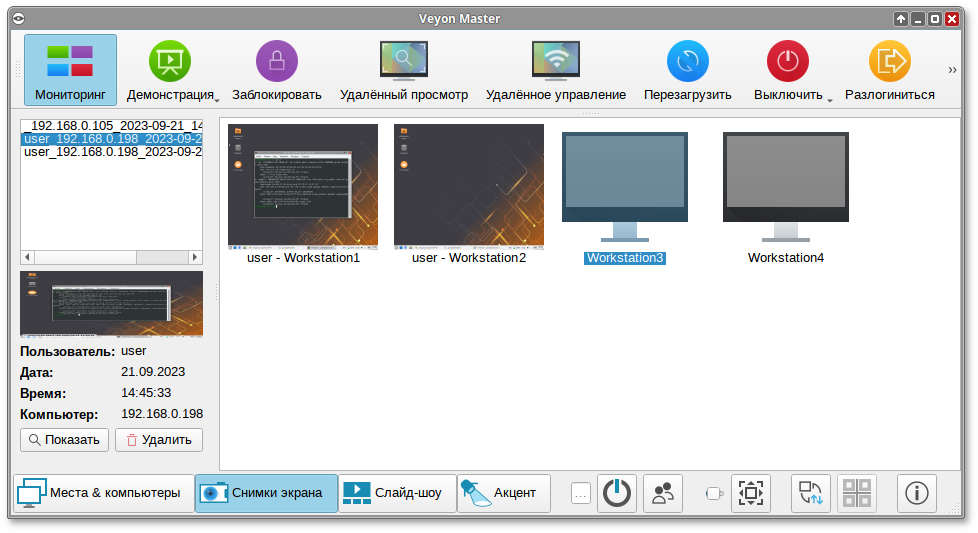Toggle the Снимки экрана panel
This screenshot has width=978, height=533.
pos(266,493)
